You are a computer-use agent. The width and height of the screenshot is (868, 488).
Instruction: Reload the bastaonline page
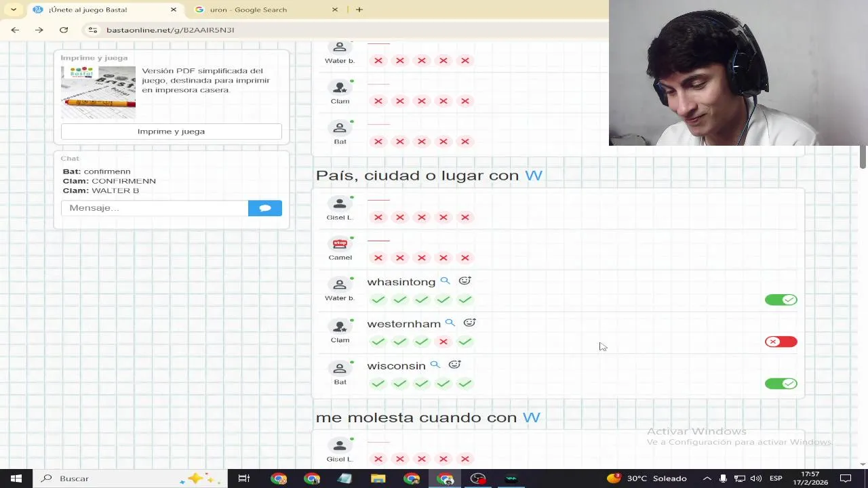pos(64,30)
